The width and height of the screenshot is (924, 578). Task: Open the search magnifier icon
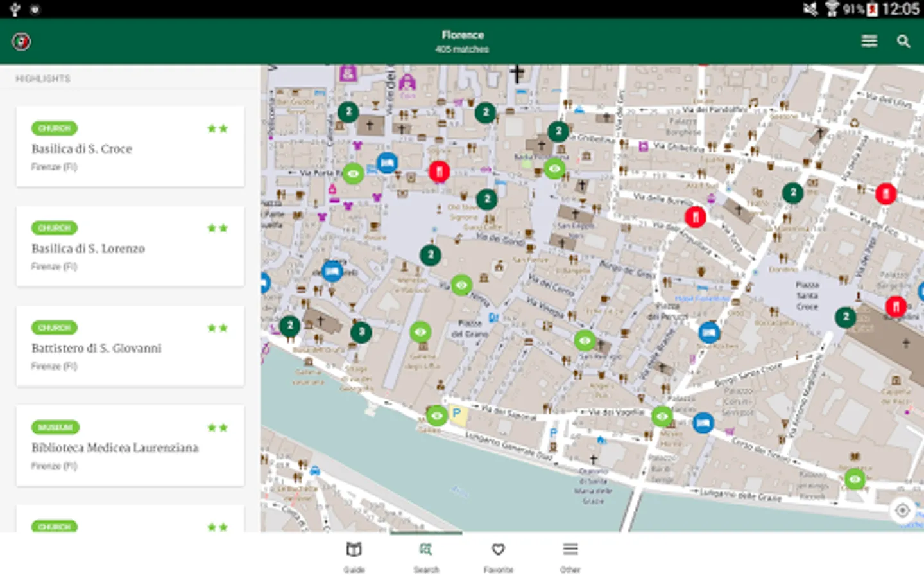point(903,42)
